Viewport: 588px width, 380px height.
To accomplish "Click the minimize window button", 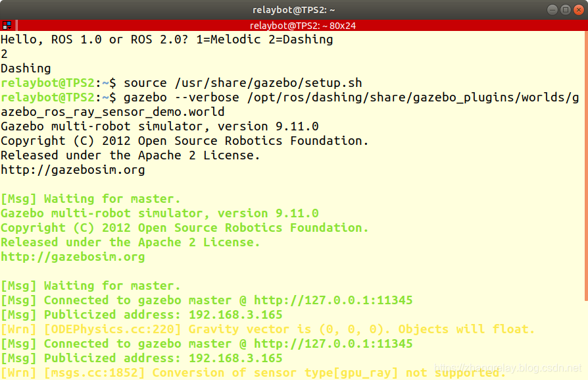I will 552,9.
